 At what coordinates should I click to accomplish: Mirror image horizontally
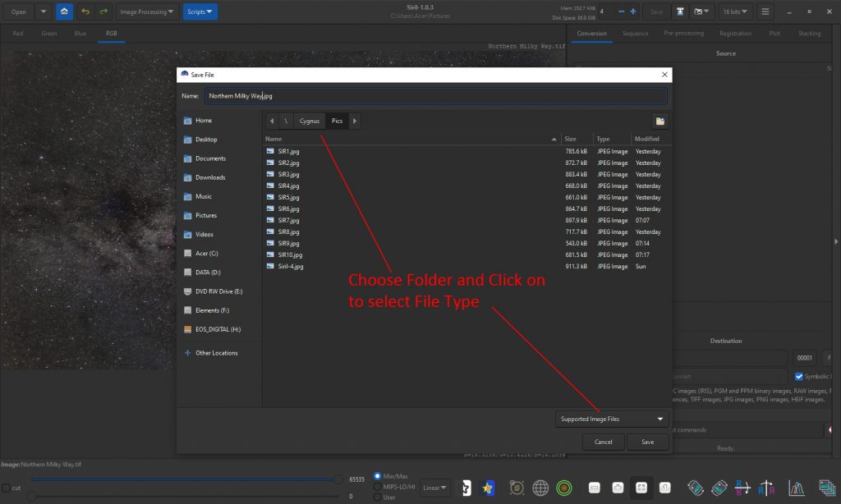[742, 488]
